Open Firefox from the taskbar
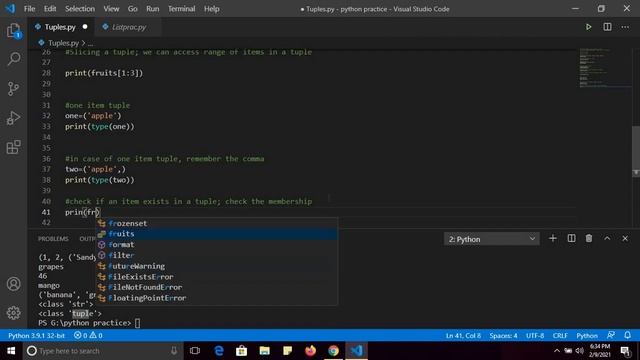Screen dimensions: 640x360 coord(310,351)
